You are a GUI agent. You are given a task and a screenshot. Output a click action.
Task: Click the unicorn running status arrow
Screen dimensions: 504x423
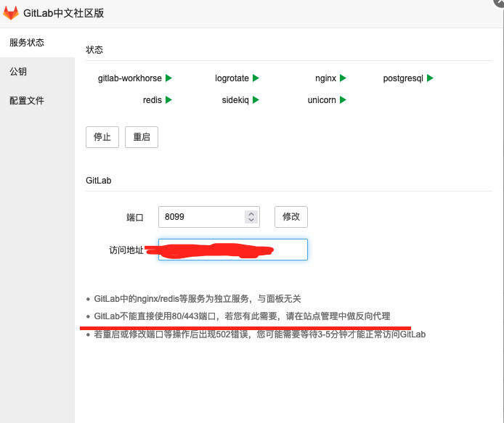343,100
